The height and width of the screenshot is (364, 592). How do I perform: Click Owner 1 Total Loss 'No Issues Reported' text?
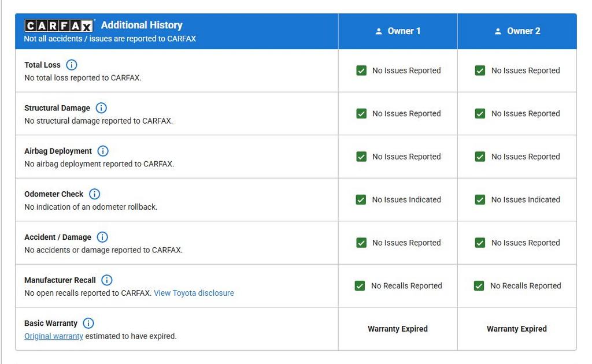click(x=406, y=70)
